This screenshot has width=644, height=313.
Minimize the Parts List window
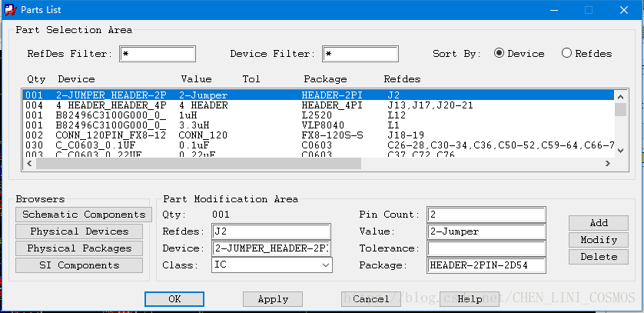click(x=553, y=10)
